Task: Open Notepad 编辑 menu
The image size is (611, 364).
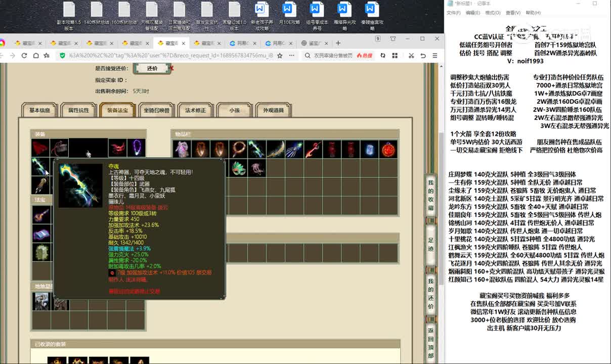Action: click(472, 13)
